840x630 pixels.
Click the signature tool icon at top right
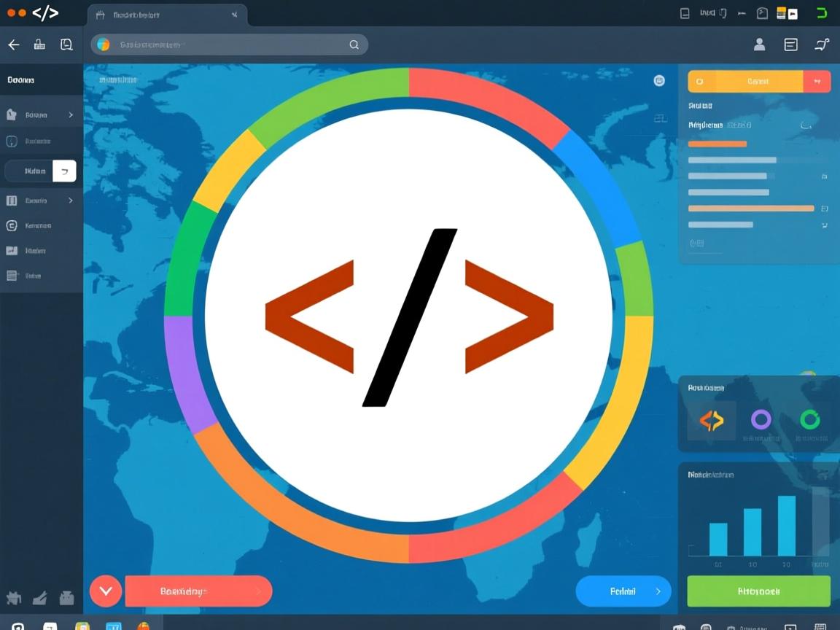pyautogui.click(x=821, y=44)
